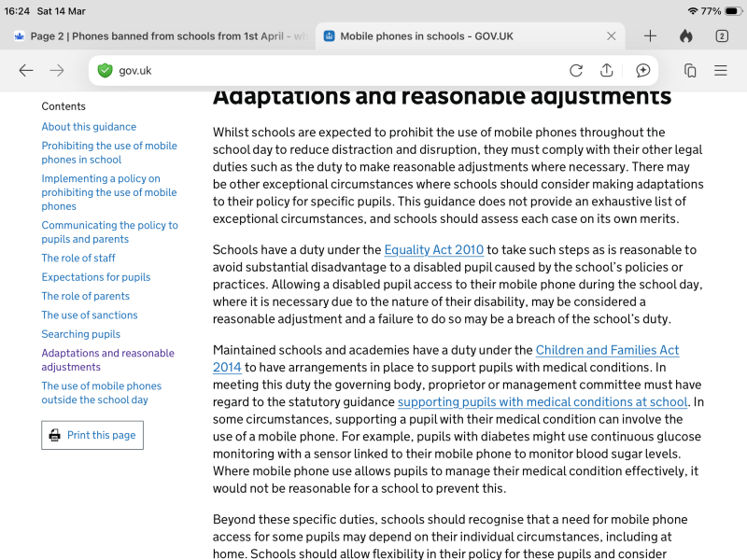Reload the gov.uk page

point(576,71)
